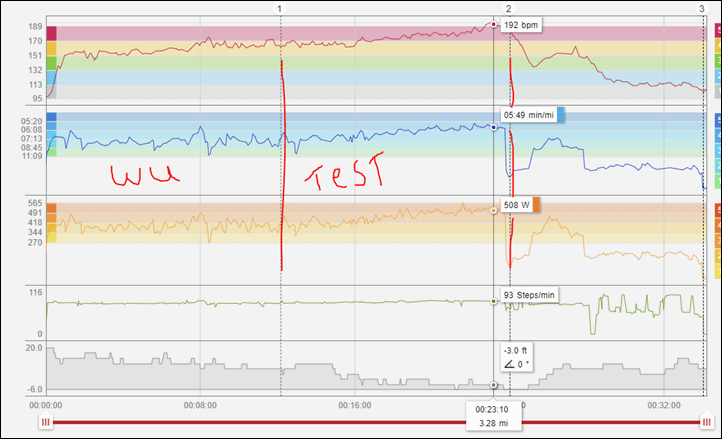Select lap marker 1 above the chart
This screenshot has height=439, width=722.
coord(279,9)
